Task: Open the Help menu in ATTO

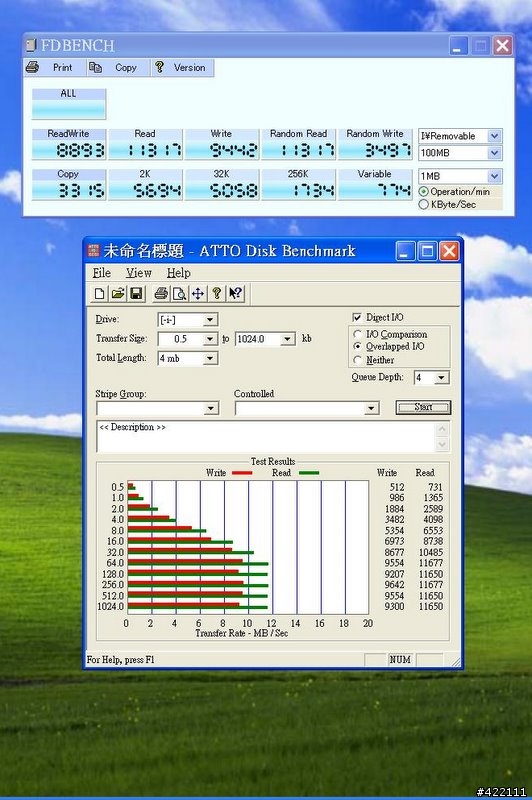Action: [179, 273]
